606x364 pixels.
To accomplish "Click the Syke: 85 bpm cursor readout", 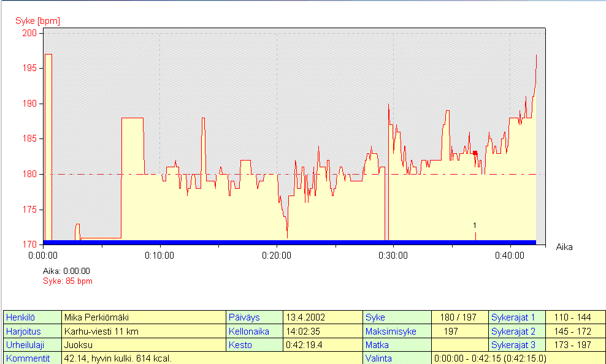I will (67, 281).
